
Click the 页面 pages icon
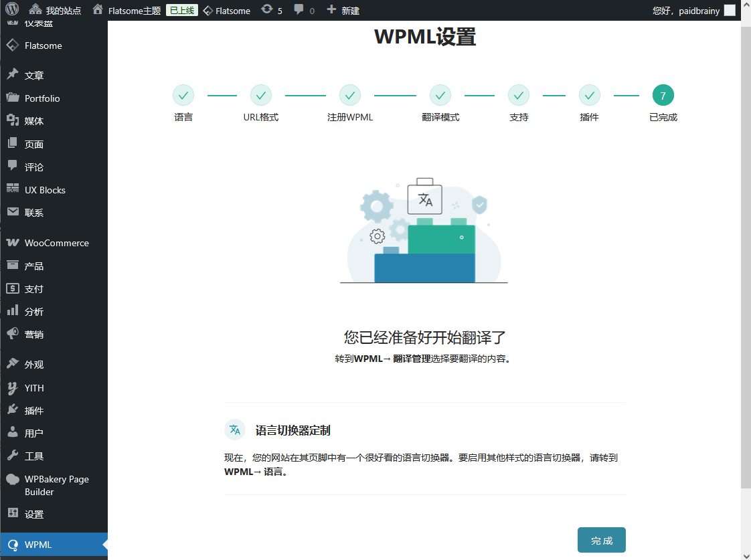click(13, 143)
